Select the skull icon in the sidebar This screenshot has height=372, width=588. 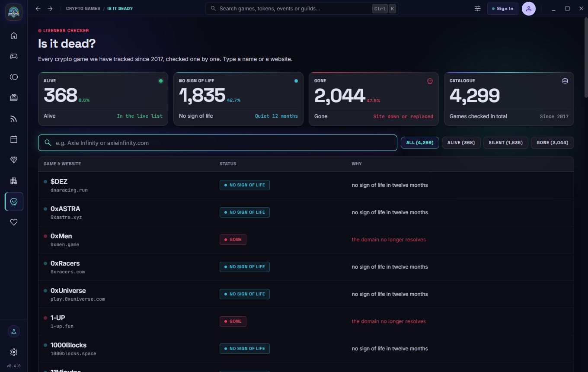[14, 202]
